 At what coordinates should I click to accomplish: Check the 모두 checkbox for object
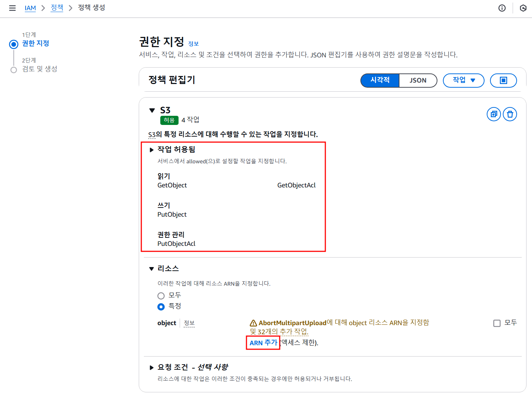pyautogui.click(x=497, y=323)
